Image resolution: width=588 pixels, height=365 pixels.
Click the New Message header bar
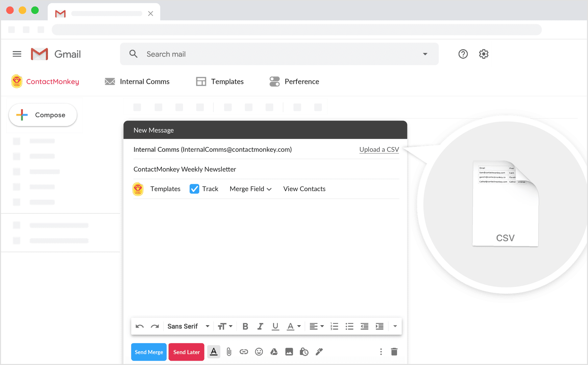point(265,130)
